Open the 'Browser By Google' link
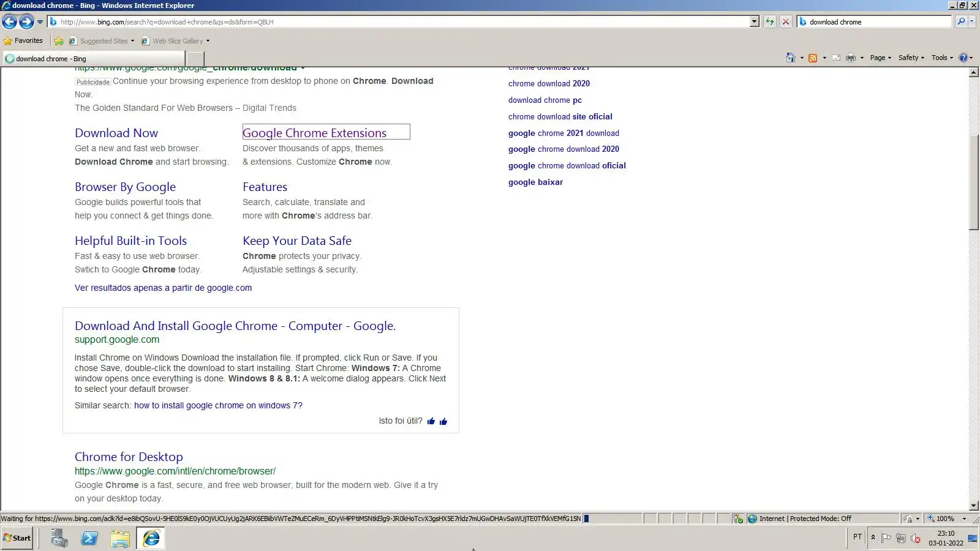 pos(125,187)
